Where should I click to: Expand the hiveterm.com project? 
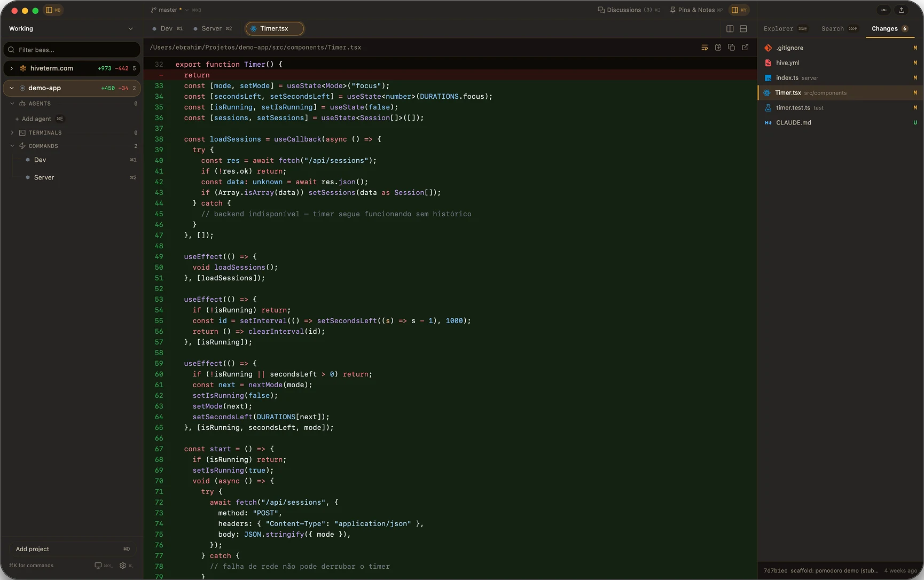click(12, 68)
